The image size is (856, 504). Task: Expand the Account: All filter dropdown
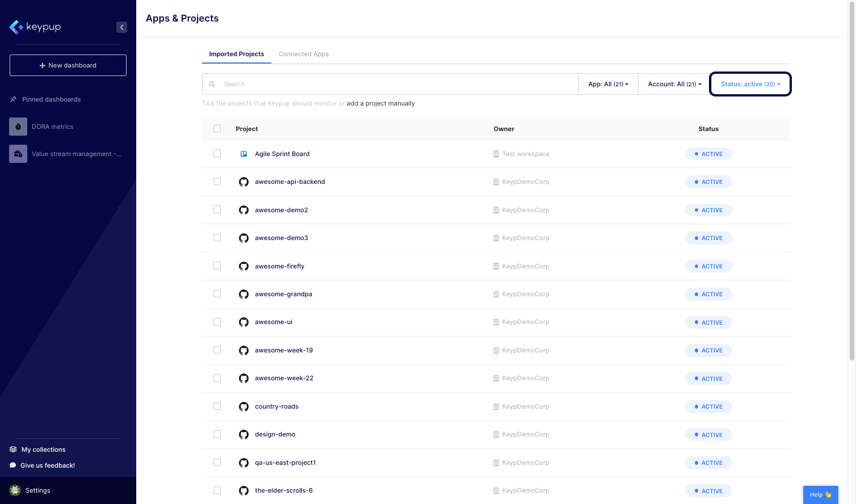(674, 84)
